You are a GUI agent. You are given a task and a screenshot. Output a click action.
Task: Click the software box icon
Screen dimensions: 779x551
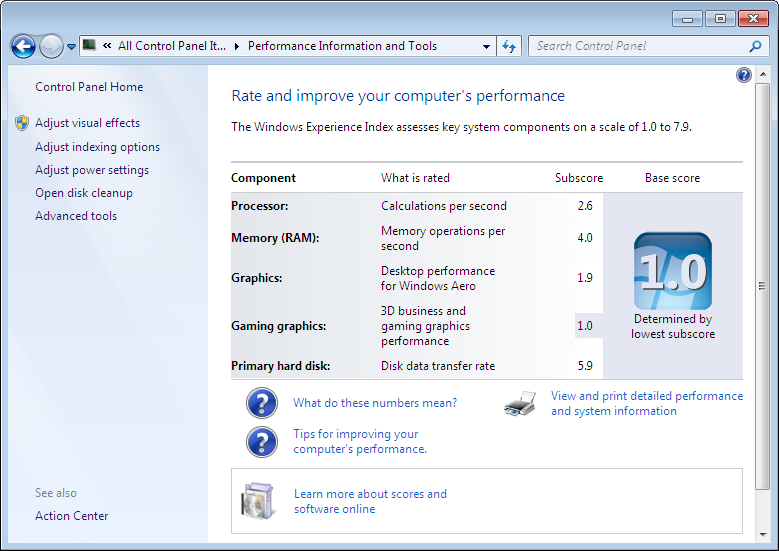(257, 501)
